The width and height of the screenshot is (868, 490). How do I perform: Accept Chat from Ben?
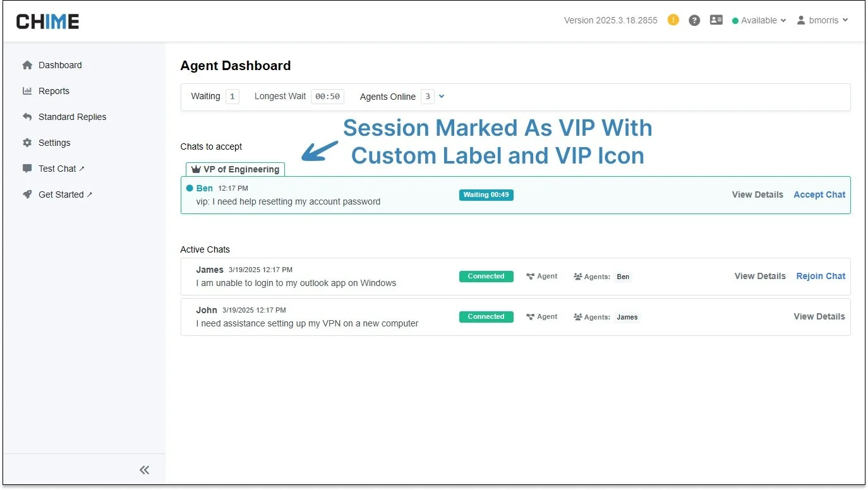tap(819, 194)
